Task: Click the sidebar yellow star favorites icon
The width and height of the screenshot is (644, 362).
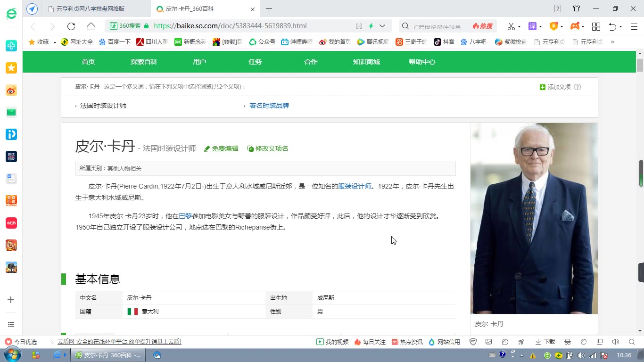Action: pyautogui.click(x=11, y=68)
